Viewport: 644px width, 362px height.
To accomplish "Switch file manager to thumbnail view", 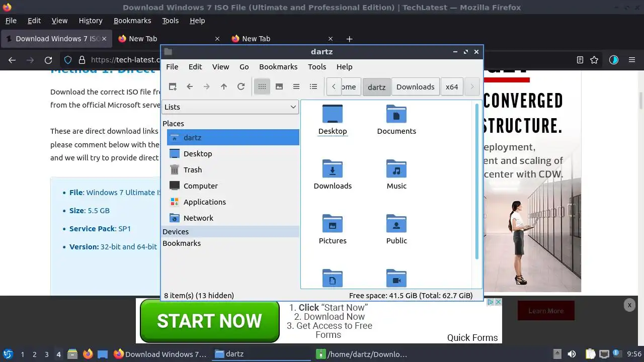I will (x=279, y=86).
